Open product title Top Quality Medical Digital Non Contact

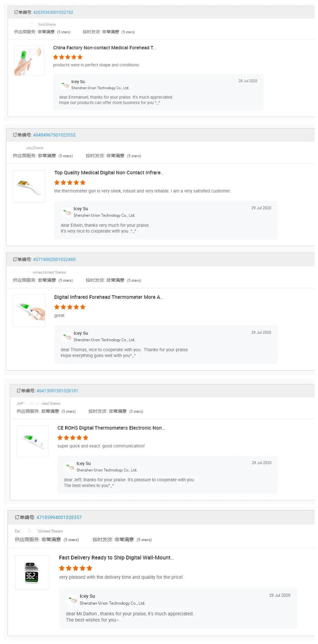click(109, 173)
